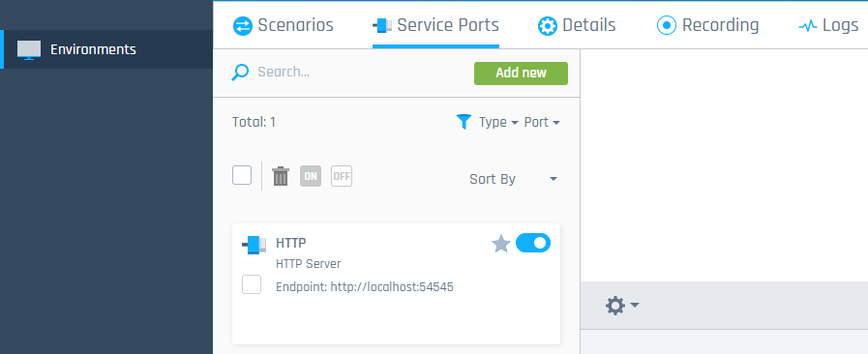Click the trash delete icon
This screenshot has width=868, height=354.
281,176
